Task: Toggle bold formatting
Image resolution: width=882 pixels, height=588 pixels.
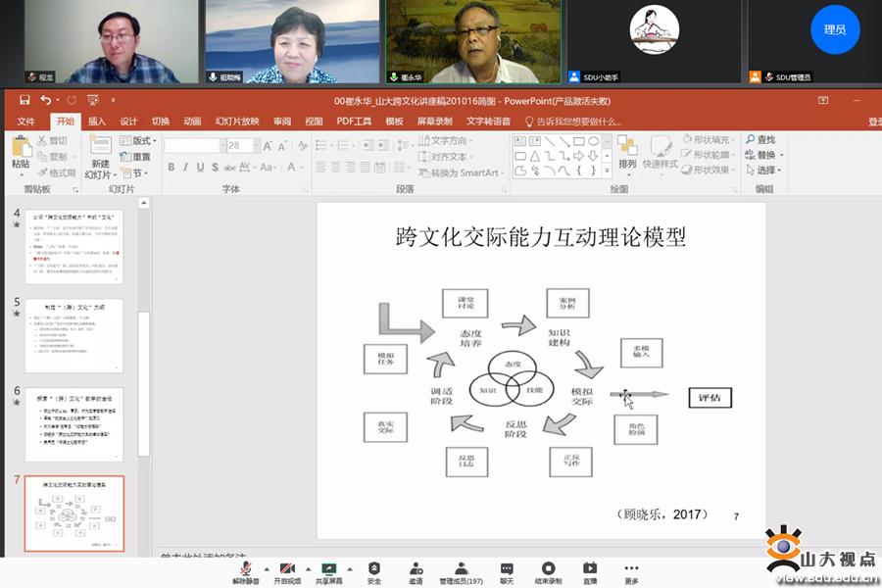Action: (x=171, y=168)
